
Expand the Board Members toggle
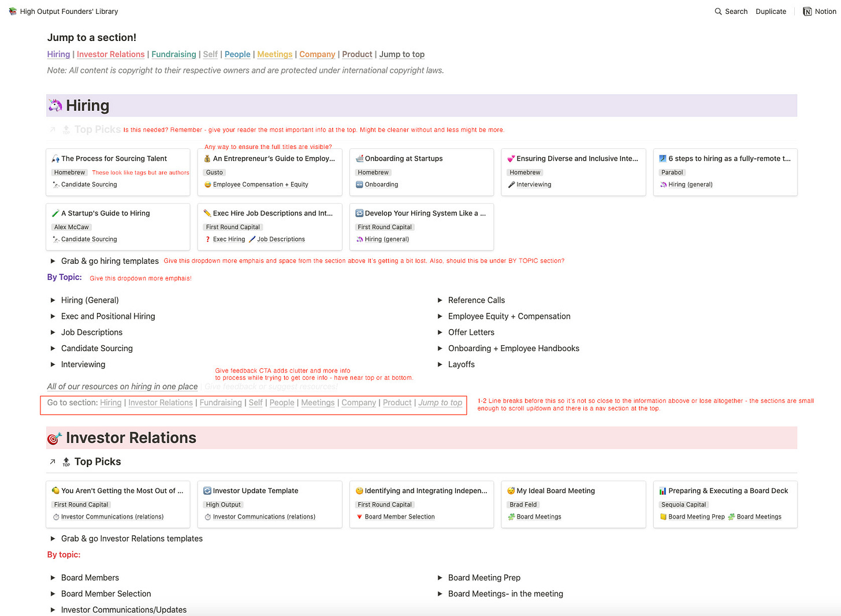(x=53, y=578)
